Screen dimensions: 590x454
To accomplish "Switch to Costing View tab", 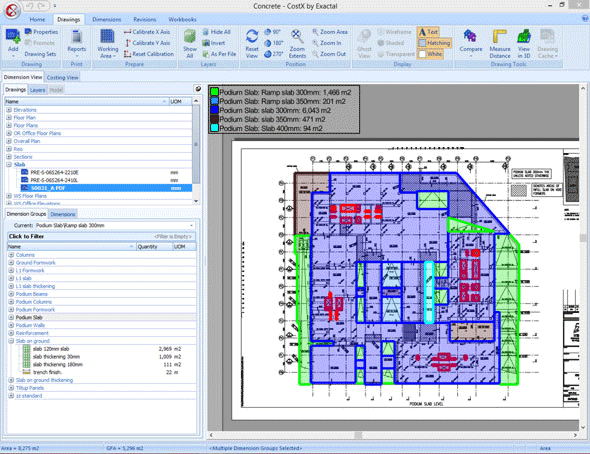I will pyautogui.click(x=62, y=77).
